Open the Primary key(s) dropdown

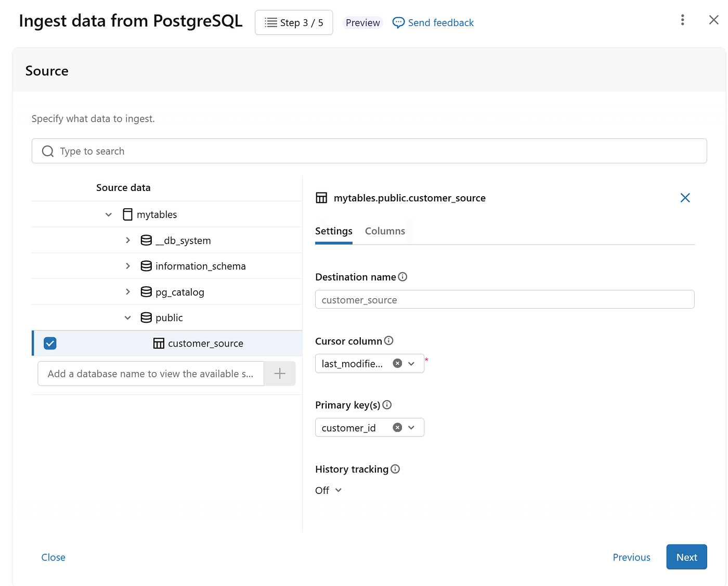(411, 427)
